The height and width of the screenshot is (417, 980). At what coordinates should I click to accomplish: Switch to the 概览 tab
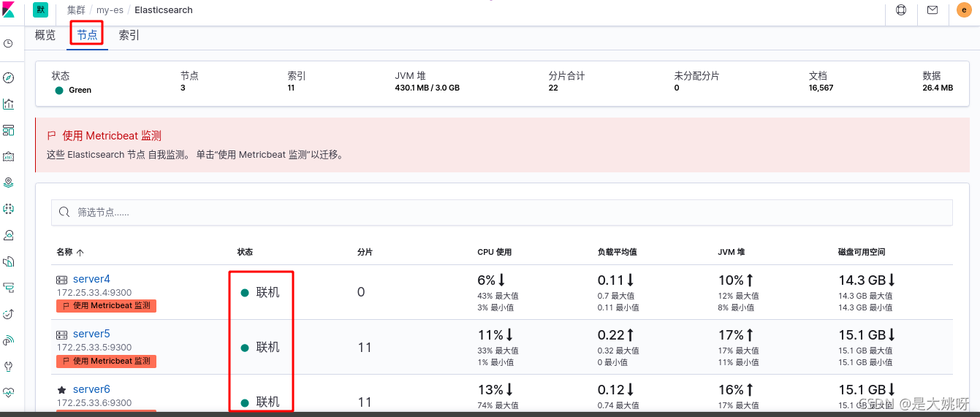(45, 35)
